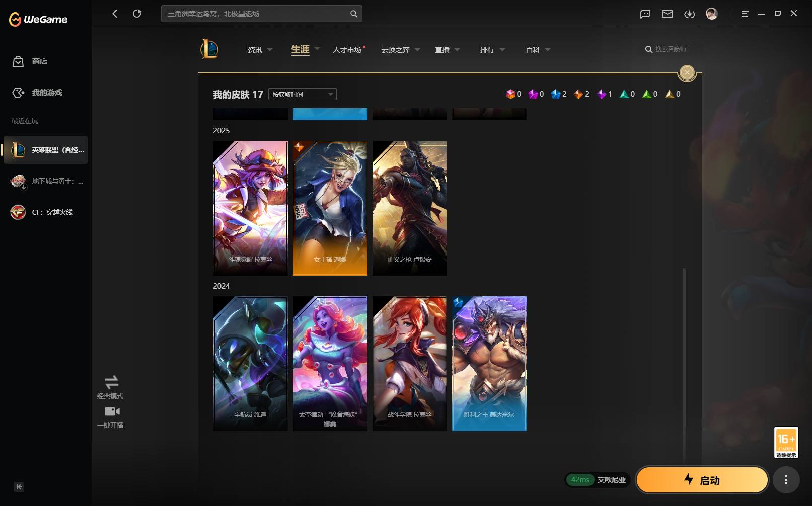Open the 资讯 tab
The image size is (812, 506).
point(255,50)
